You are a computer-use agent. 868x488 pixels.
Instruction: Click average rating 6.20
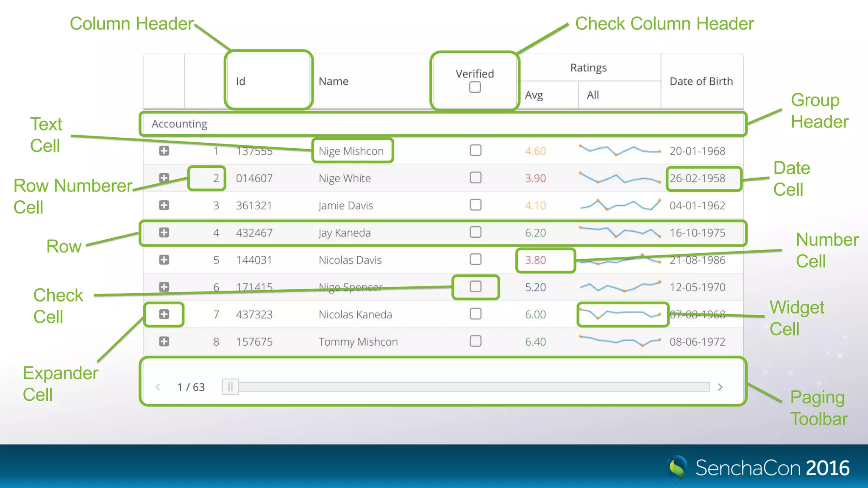point(536,233)
